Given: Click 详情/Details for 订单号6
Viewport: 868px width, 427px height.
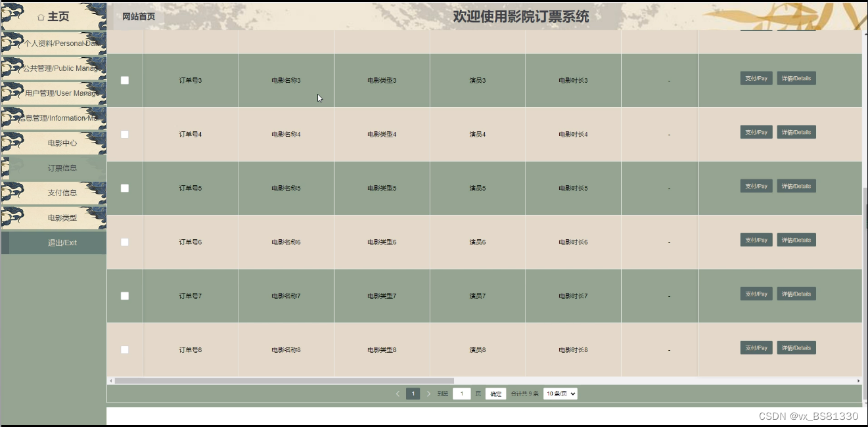Looking at the screenshot, I should 796,240.
